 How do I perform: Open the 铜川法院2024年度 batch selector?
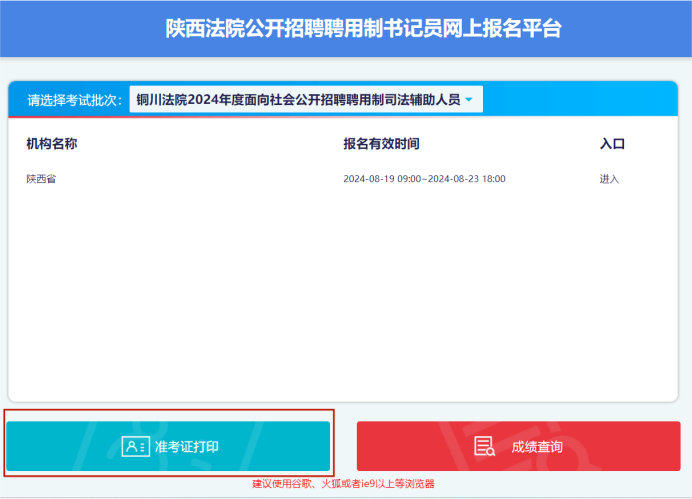(298, 99)
